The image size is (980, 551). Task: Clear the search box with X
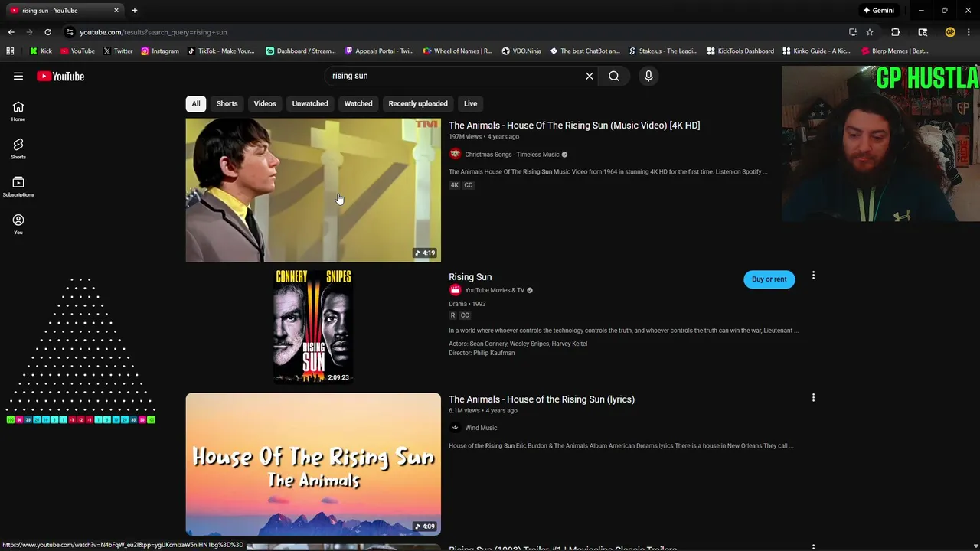(x=590, y=76)
